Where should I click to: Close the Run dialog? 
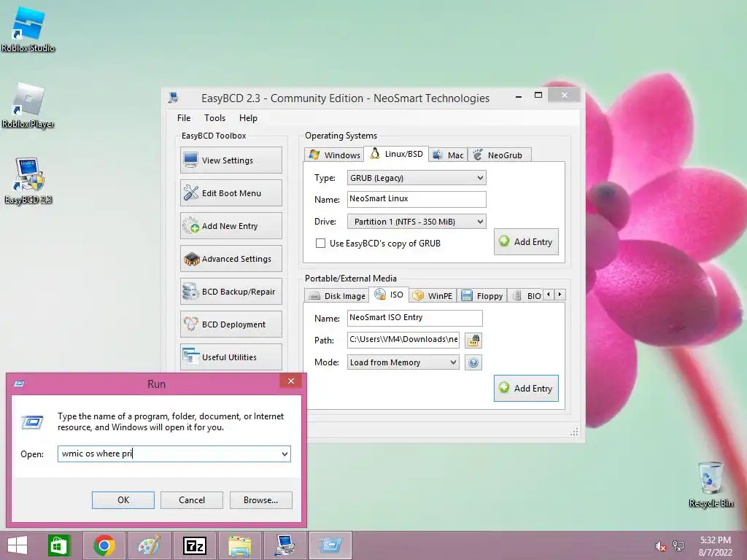(x=290, y=381)
